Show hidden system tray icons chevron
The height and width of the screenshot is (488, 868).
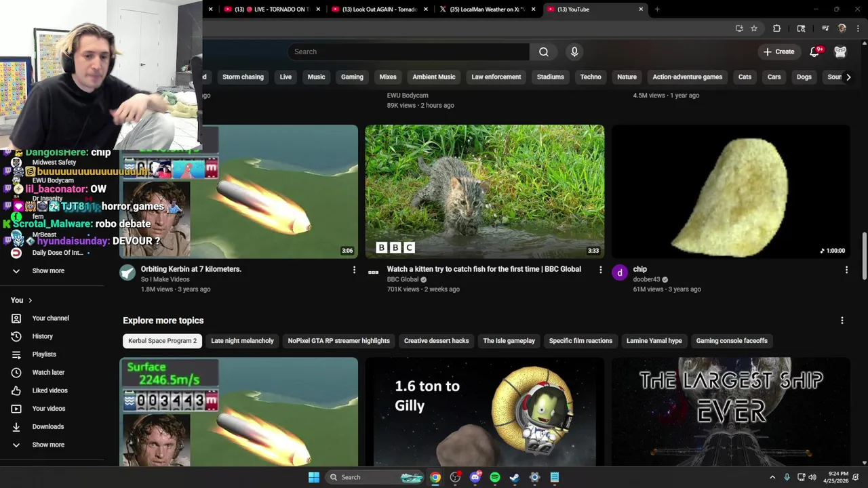point(772,477)
